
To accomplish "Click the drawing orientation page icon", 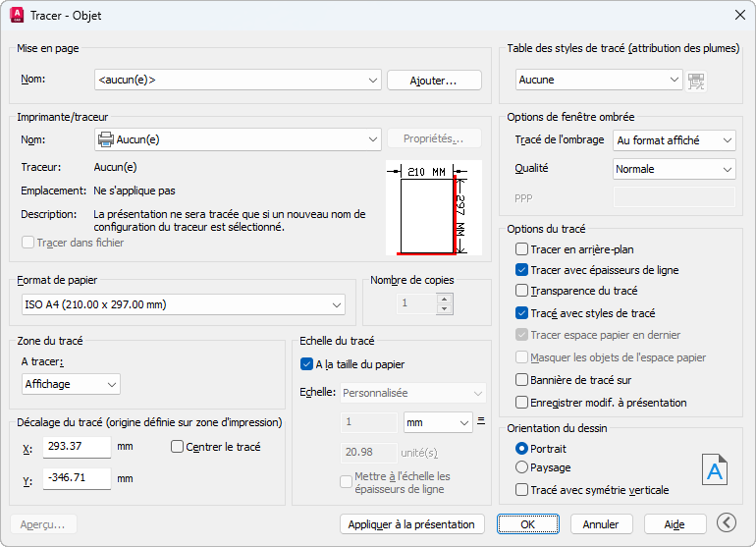I will (715, 469).
